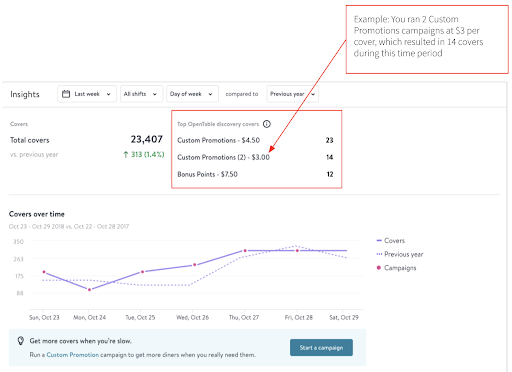Click the Covers over time heading
The width and height of the screenshot is (512, 372).
point(37,214)
